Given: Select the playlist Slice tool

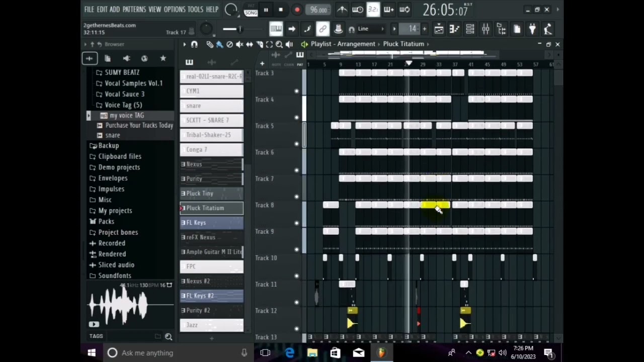Looking at the screenshot, I should (260, 45).
